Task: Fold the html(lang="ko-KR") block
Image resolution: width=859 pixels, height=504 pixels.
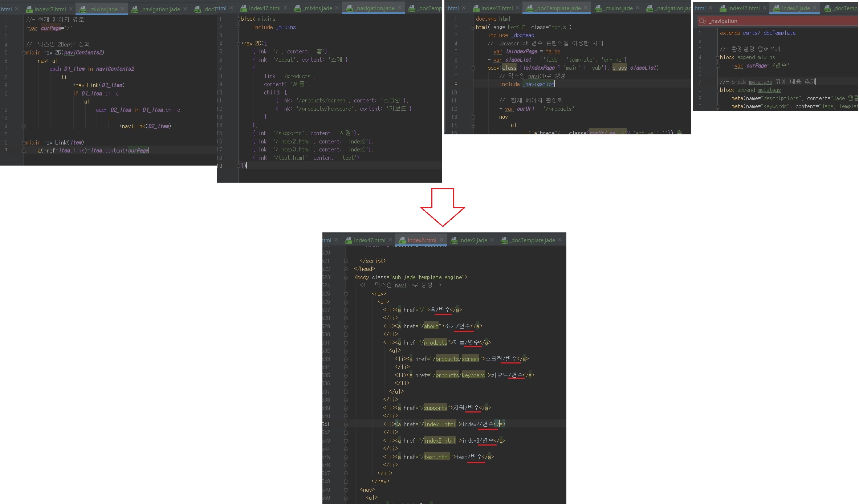Action: [x=473, y=27]
